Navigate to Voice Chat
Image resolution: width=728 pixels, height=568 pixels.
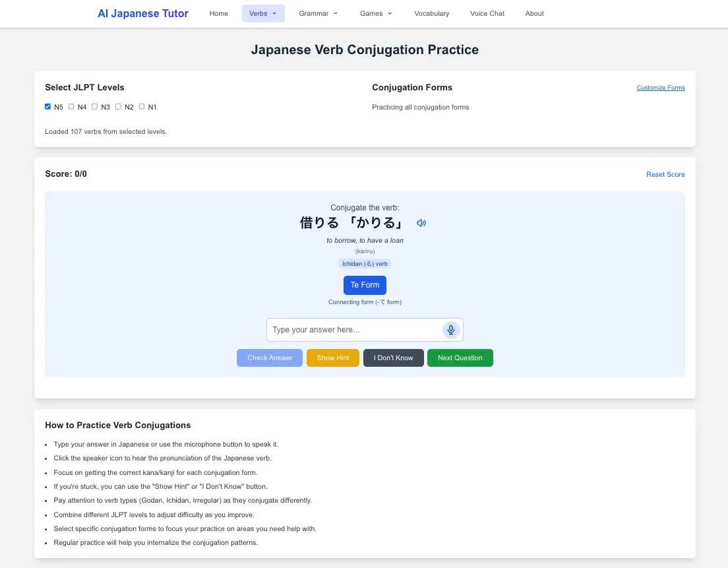click(x=487, y=13)
